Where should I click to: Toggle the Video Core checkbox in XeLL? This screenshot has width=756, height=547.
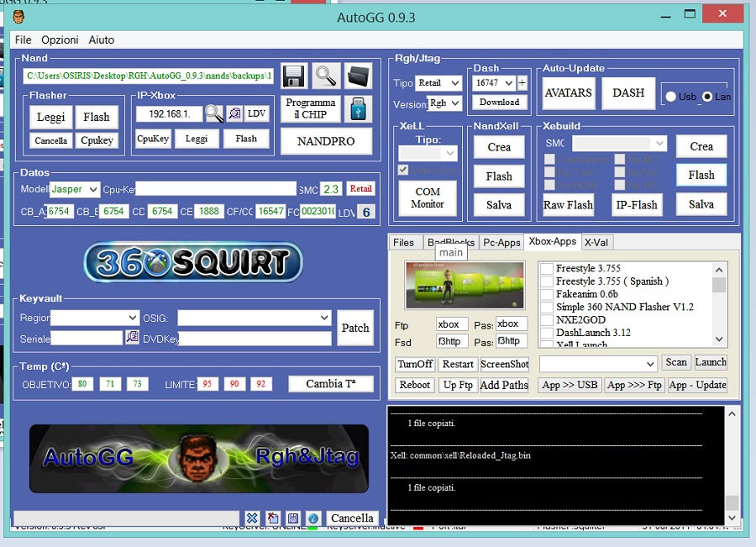(x=403, y=170)
